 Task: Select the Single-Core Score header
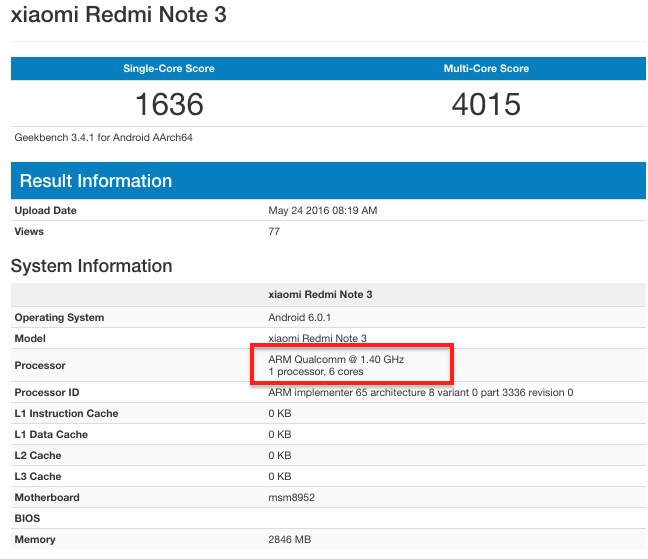[168, 69]
